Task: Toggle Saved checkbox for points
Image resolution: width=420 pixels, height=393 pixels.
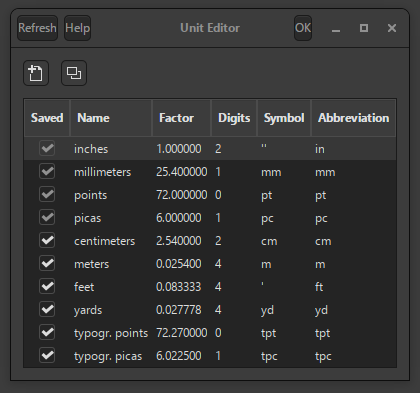Action: pyautogui.click(x=47, y=194)
